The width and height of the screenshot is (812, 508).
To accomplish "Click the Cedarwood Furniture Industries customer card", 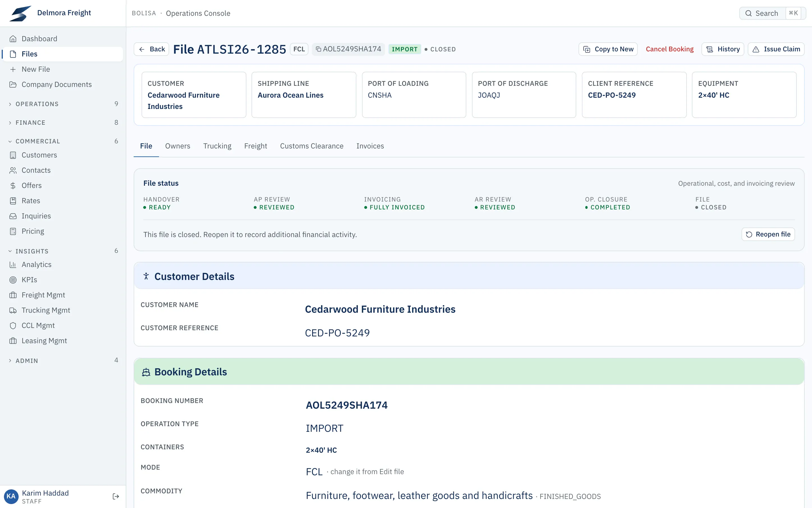I will point(194,95).
